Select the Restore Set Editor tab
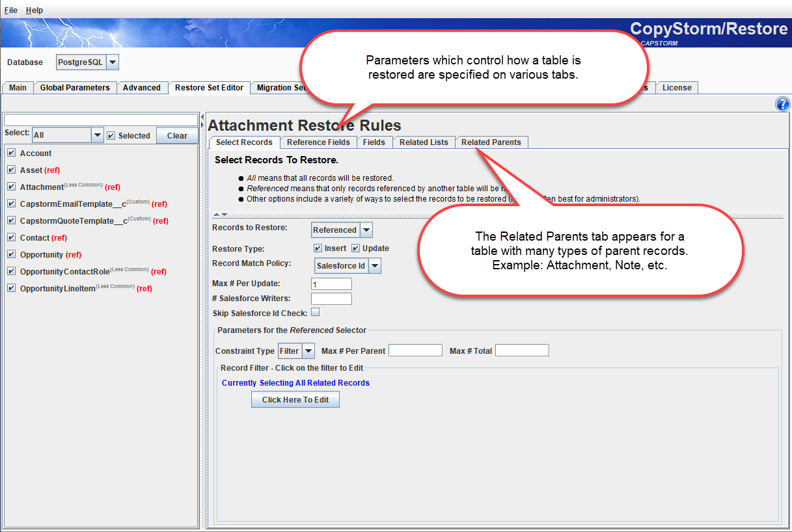This screenshot has height=532, width=792. [210, 88]
